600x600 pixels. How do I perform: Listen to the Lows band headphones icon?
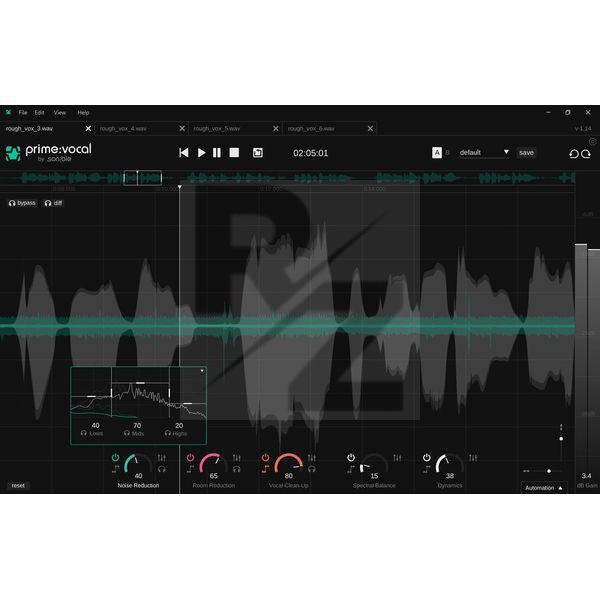(84, 433)
